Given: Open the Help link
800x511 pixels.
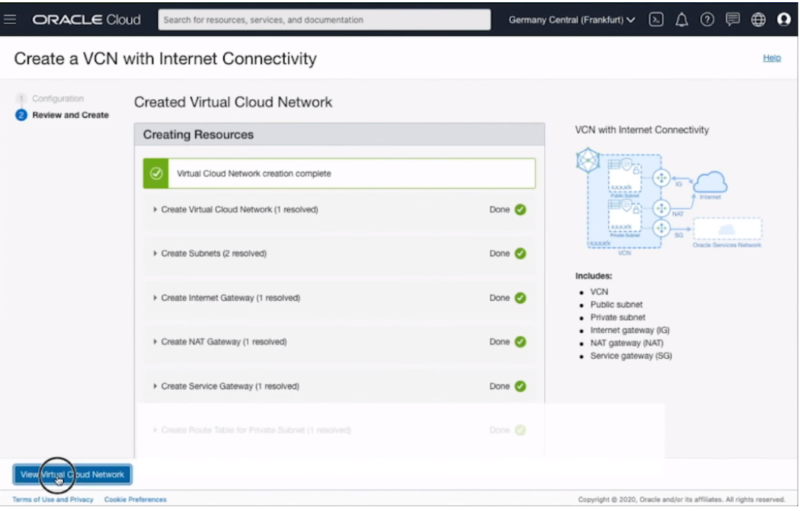Looking at the screenshot, I should point(771,58).
